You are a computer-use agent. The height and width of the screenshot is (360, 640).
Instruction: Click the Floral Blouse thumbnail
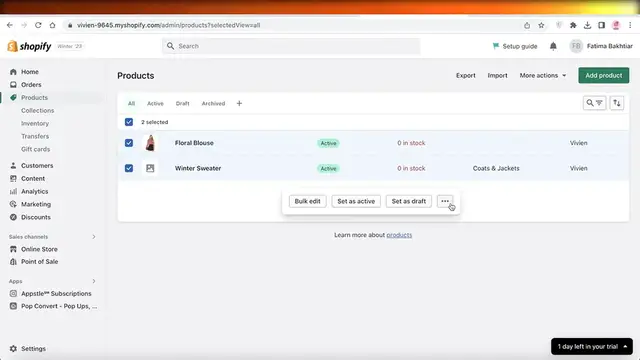pyautogui.click(x=150, y=143)
